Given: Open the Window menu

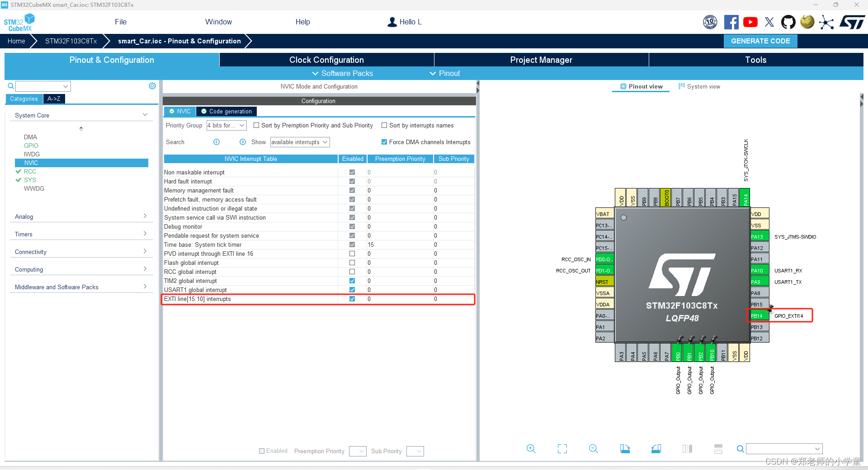Looking at the screenshot, I should coord(218,22).
